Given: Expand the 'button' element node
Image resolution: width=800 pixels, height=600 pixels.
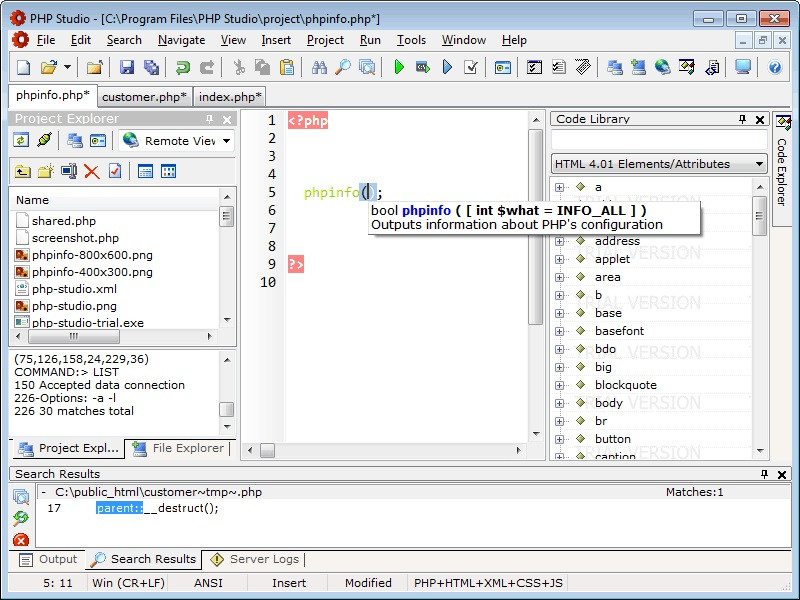Looking at the screenshot, I should (x=560, y=439).
